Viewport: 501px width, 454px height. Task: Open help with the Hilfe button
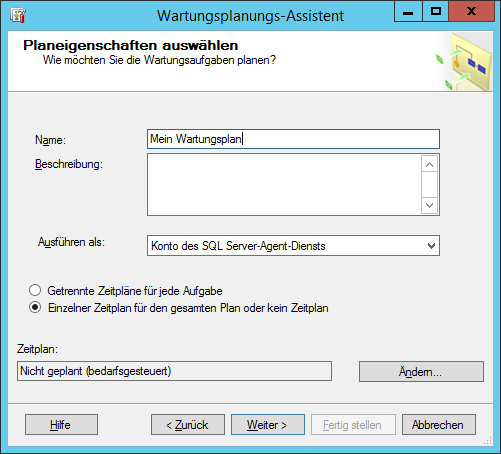pyautogui.click(x=61, y=425)
